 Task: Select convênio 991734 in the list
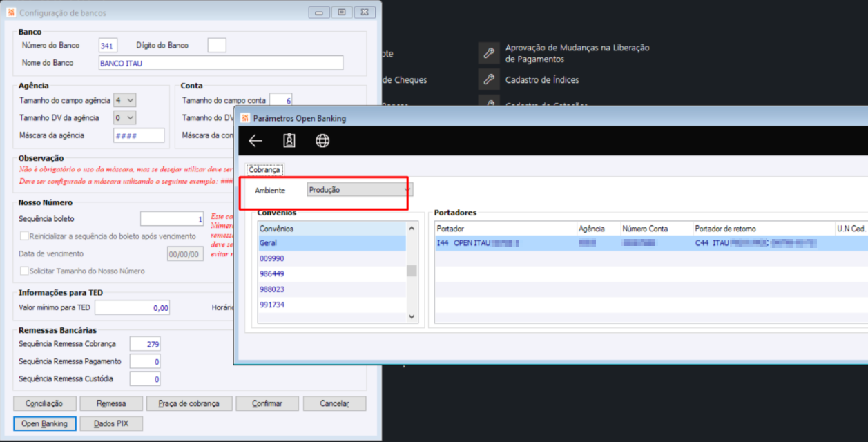[331, 305]
